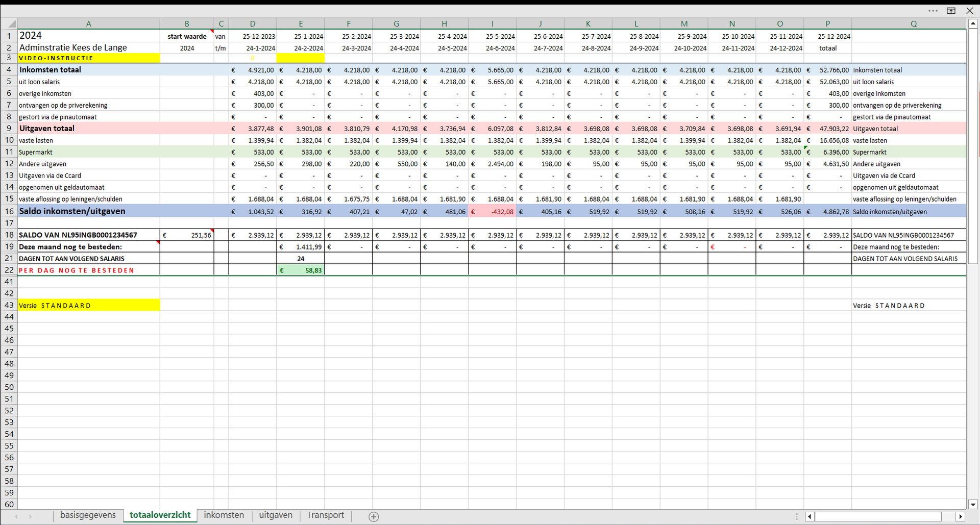Click the three-dots ribbon options icon
Image resolution: width=980 pixels, height=525 pixels.
[x=933, y=11]
